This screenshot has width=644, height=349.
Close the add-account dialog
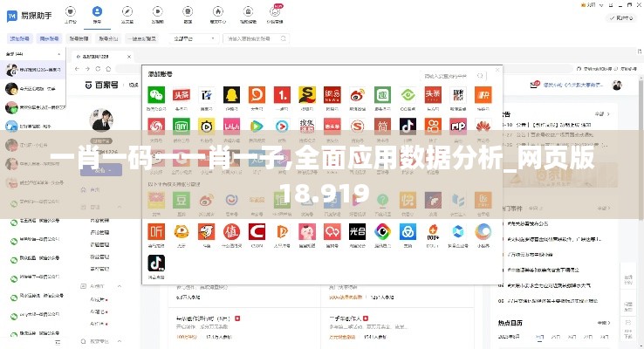[497, 70]
